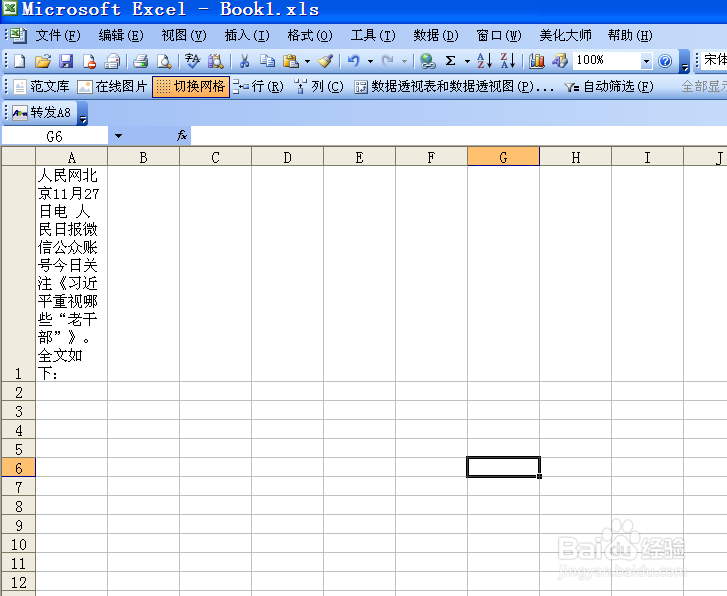
Task: Sort ascending A to Z
Action: [485, 61]
